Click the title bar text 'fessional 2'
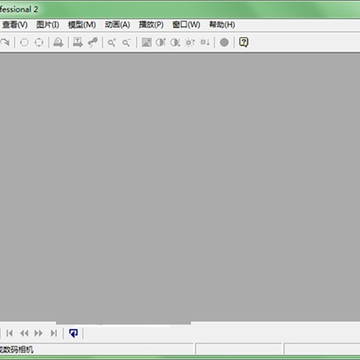 (19, 9)
